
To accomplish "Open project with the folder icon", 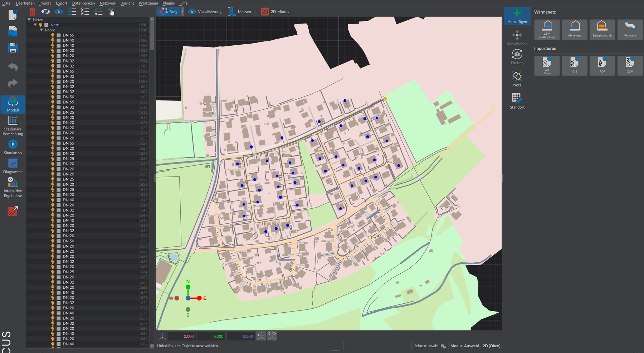I will pos(13,31).
